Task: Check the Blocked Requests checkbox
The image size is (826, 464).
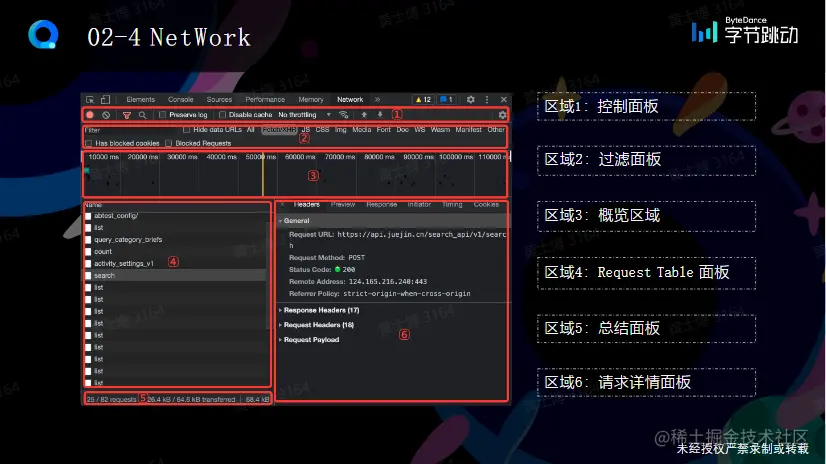Action: 169,143
